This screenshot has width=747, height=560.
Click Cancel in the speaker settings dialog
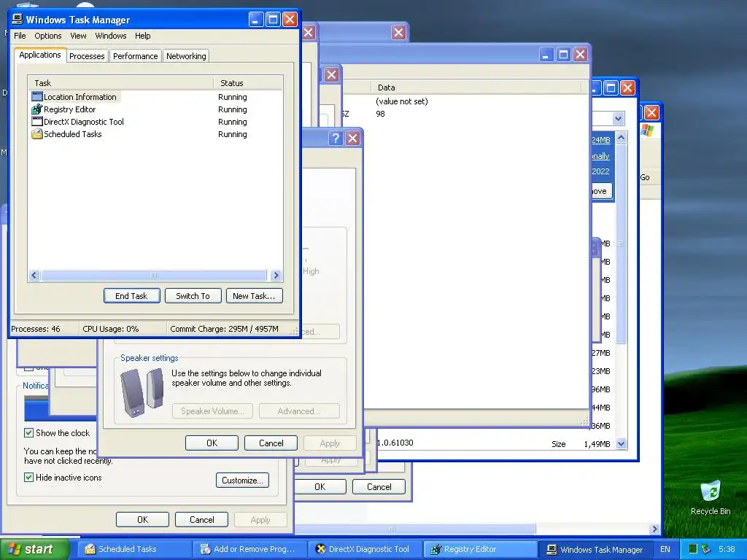[x=271, y=443]
